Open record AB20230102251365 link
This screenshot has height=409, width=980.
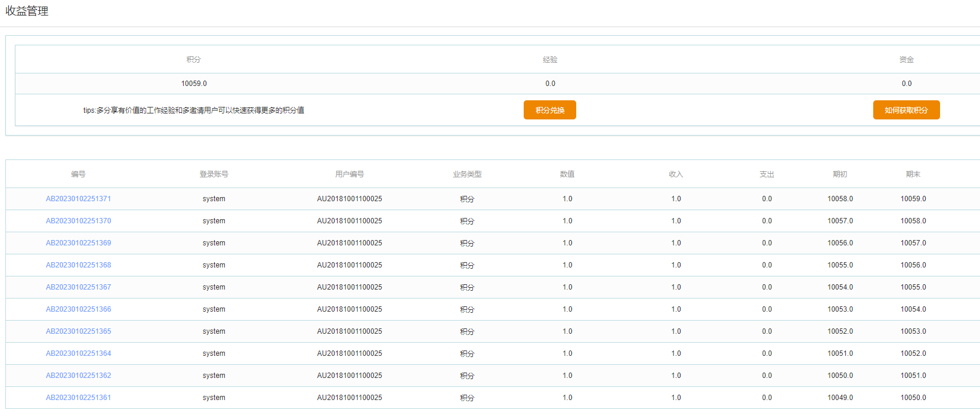tap(78, 331)
